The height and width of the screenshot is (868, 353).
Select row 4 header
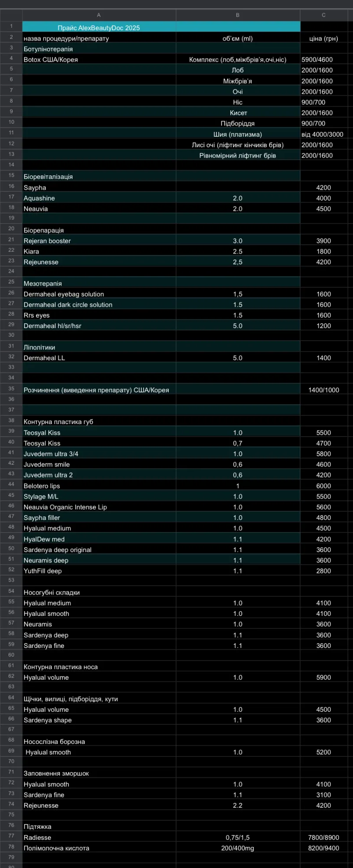coord(11,58)
